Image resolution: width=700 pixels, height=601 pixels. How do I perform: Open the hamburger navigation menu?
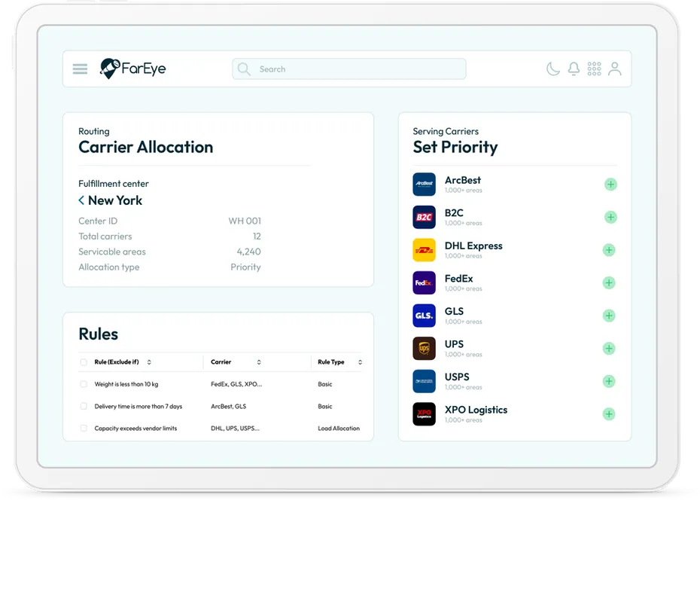[80, 69]
